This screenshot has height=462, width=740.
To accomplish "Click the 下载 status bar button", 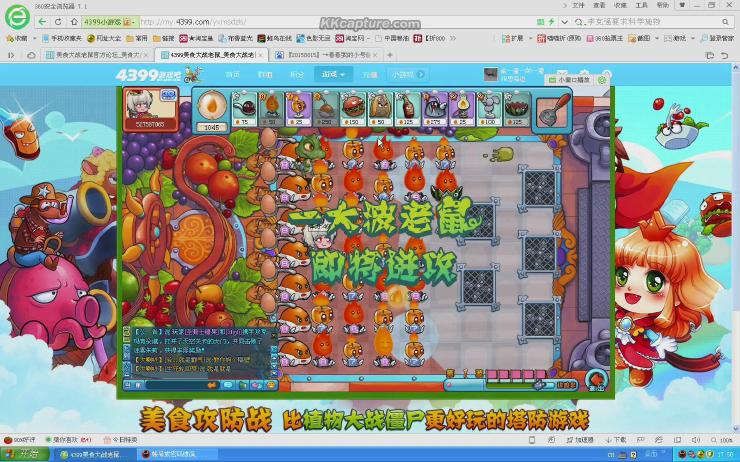I will 614,440.
